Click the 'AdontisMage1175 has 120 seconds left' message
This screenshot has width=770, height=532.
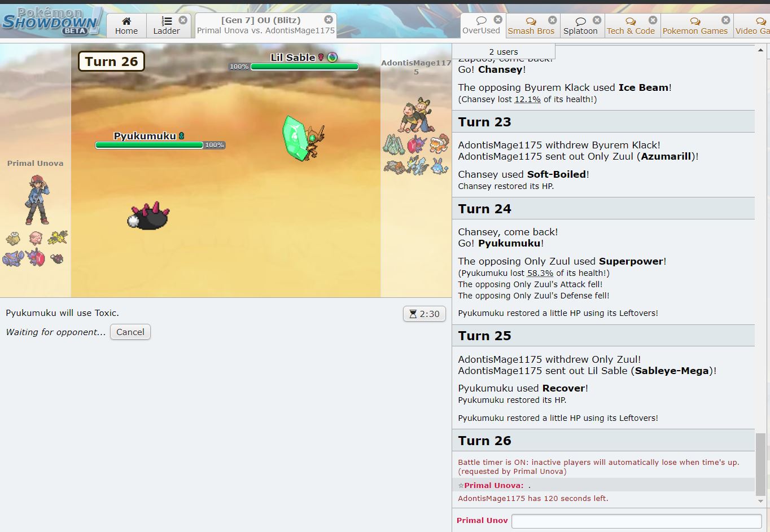point(533,499)
